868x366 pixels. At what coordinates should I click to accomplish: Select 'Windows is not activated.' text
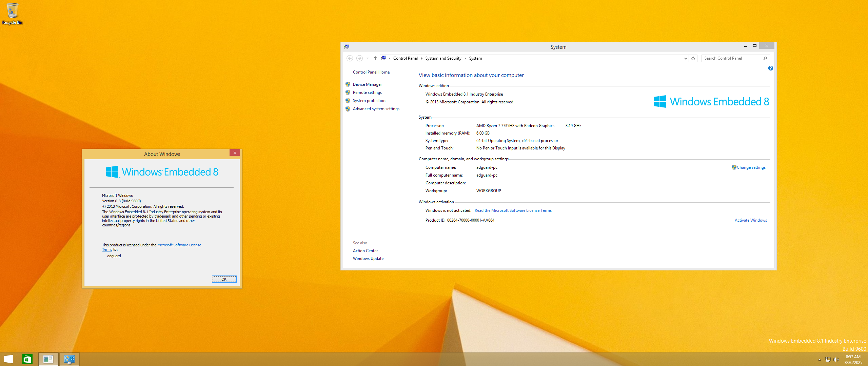pos(448,210)
